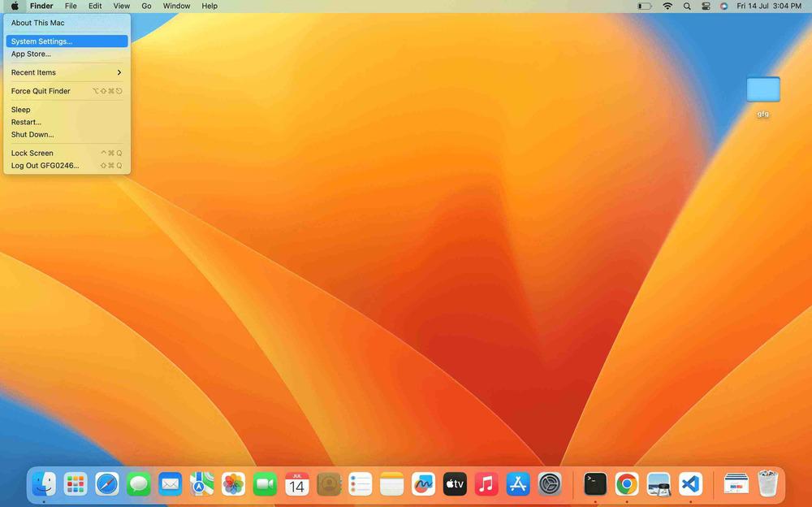Click the Trash icon in the dock
Screen dimensions: 812x507
tap(767, 484)
